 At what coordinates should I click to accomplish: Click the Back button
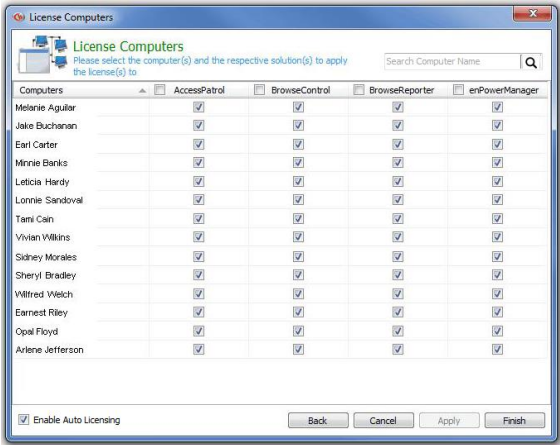(318, 420)
